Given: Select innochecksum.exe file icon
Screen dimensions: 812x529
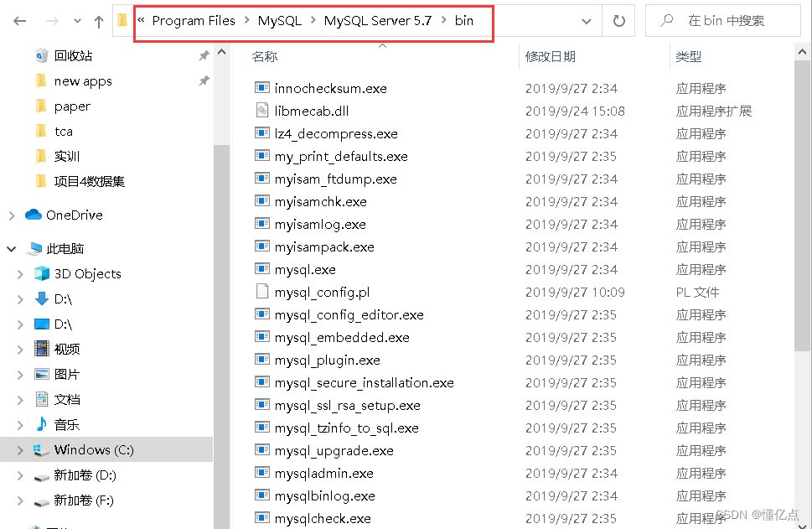Looking at the screenshot, I should (x=262, y=87).
